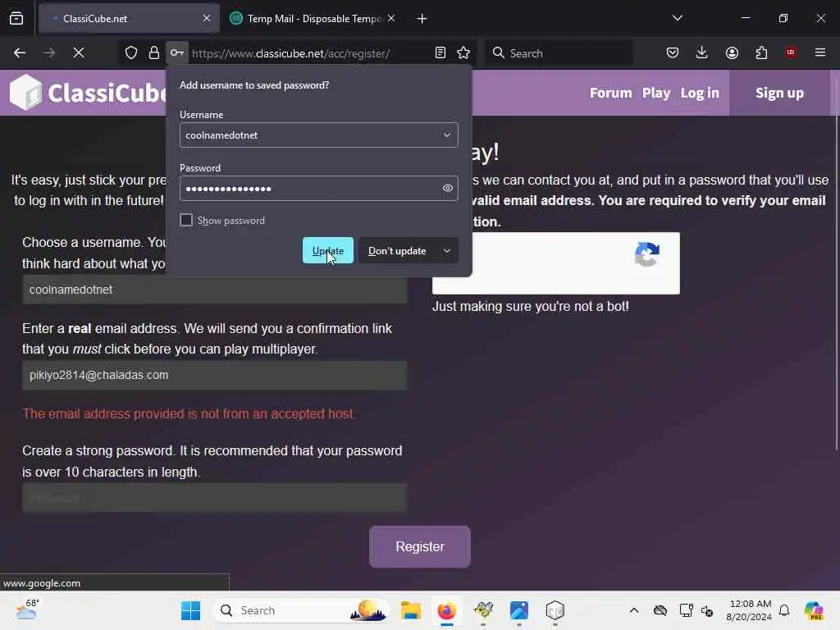Show hidden system tray icons

(634, 610)
